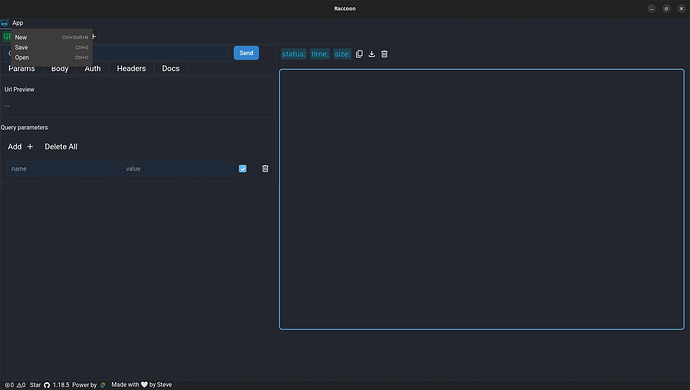Clear the response with the trash icon
The height and width of the screenshot is (390, 690).
coord(384,54)
